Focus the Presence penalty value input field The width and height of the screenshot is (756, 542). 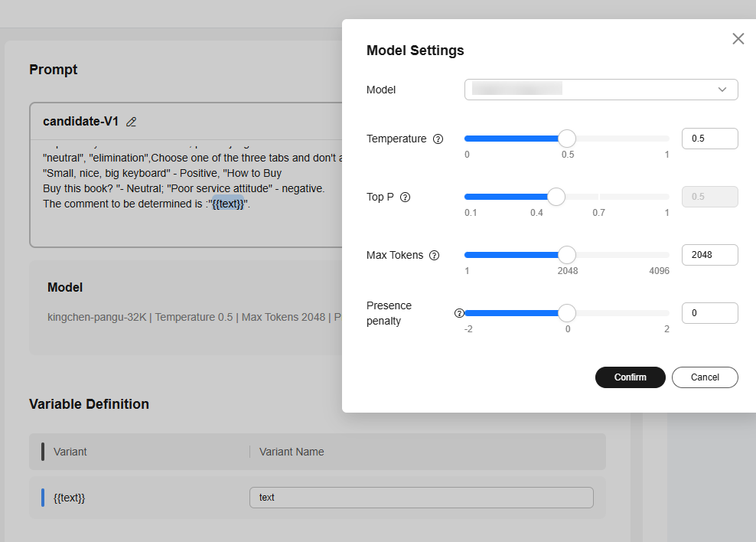click(709, 313)
